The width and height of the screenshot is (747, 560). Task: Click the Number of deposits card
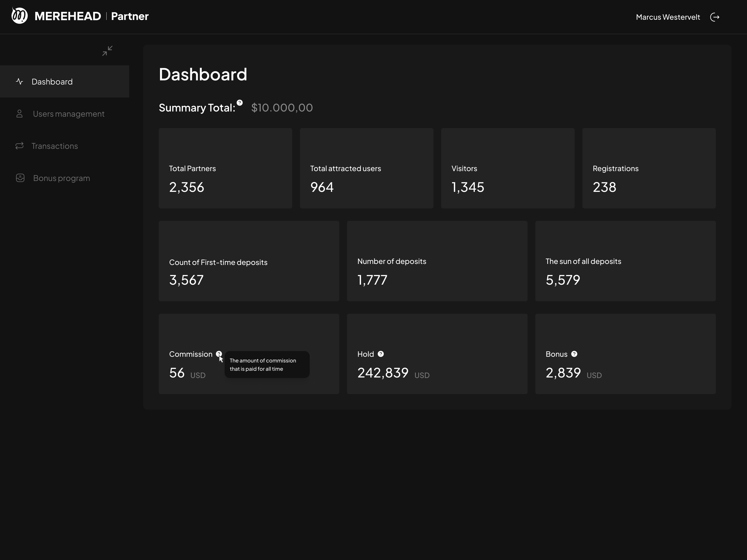tap(437, 261)
